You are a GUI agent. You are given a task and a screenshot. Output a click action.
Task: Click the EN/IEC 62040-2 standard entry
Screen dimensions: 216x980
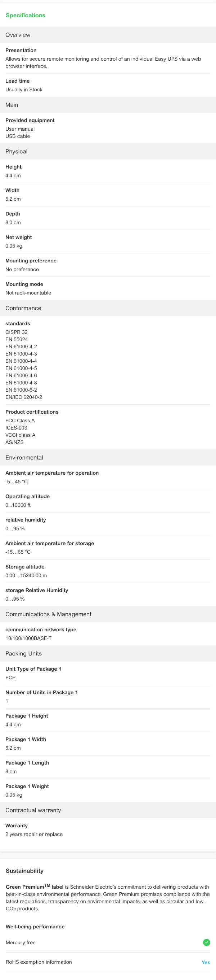pyautogui.click(x=23, y=397)
